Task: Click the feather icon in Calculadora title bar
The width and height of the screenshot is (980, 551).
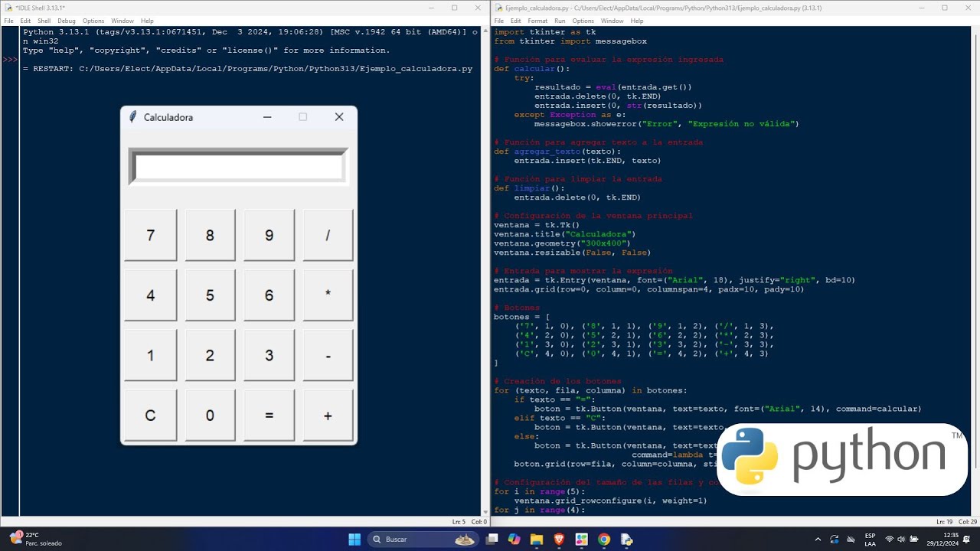Action: (132, 117)
